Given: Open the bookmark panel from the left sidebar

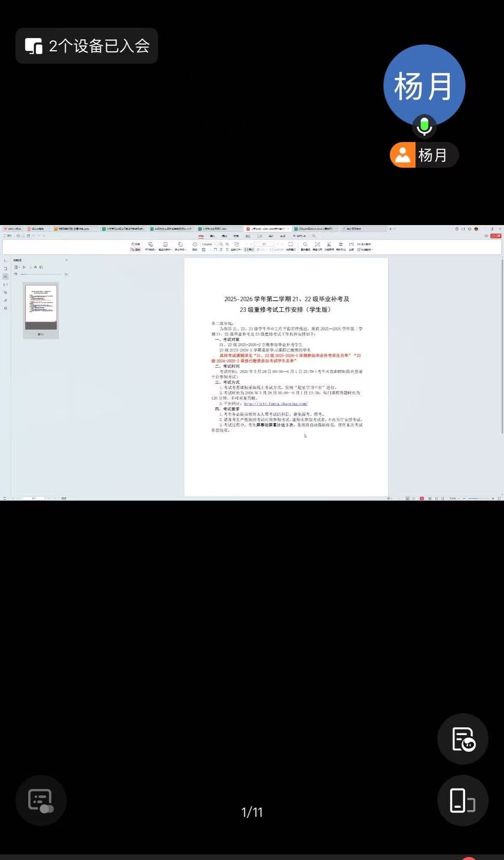Looking at the screenshot, I should (6, 269).
